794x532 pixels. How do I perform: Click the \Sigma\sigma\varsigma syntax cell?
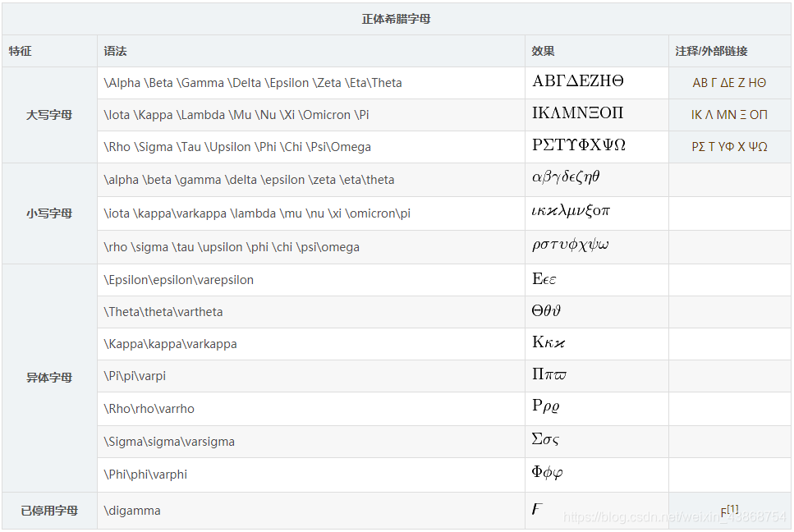coord(311,442)
